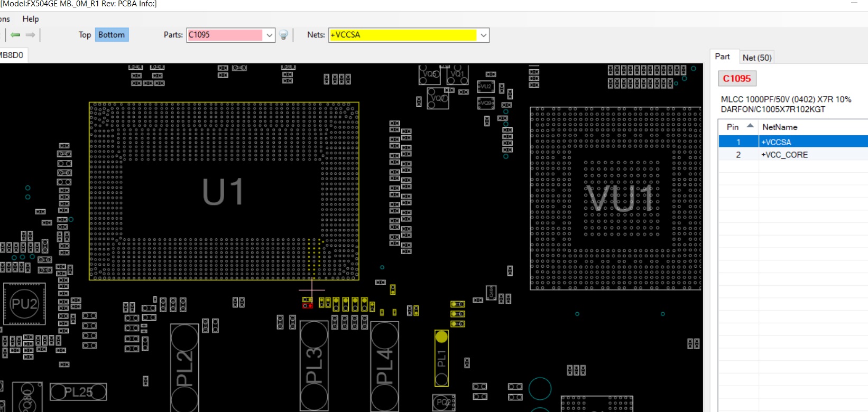This screenshot has height=412, width=868.
Task: Select the VU1 chip on the board
Action: [x=616, y=199]
